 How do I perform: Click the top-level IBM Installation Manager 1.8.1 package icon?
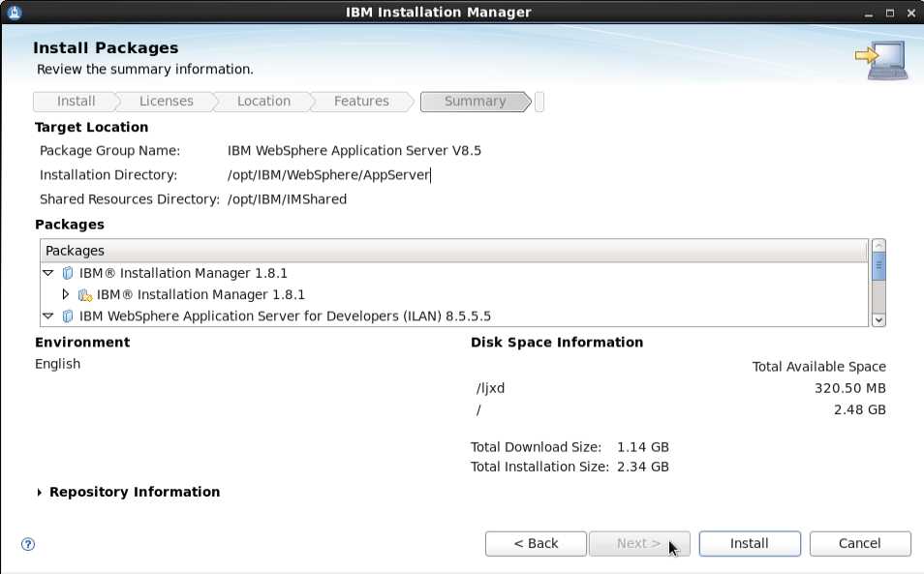(68, 274)
